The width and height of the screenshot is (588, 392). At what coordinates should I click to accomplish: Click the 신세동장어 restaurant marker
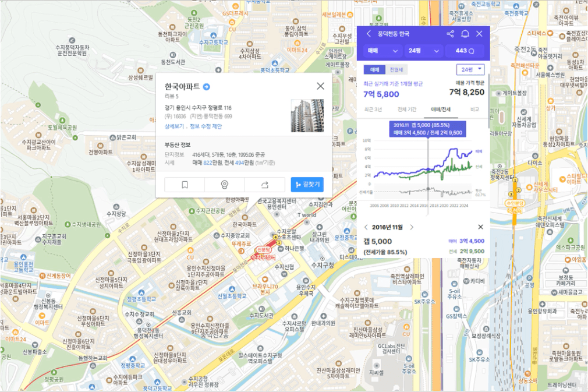point(42,276)
